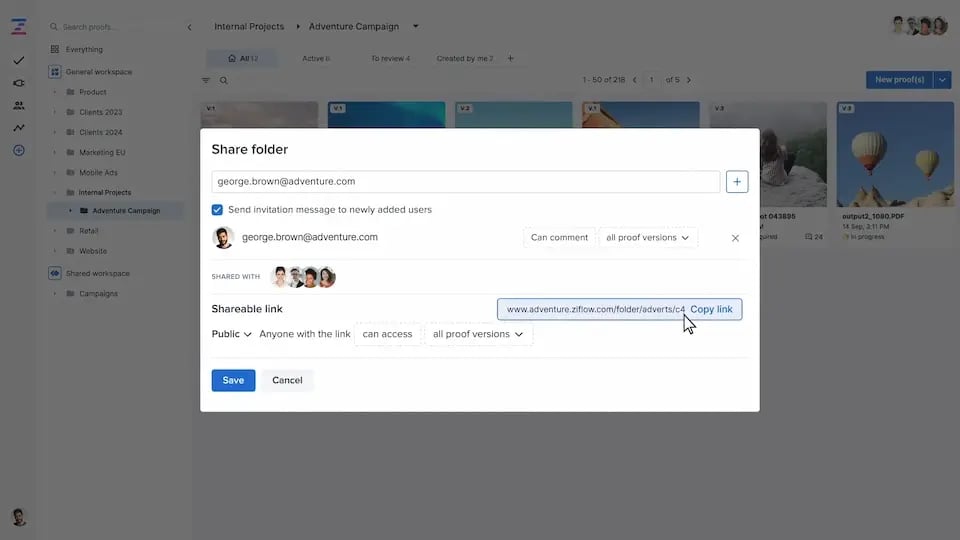Select the Marketing EU folder

[102, 152]
